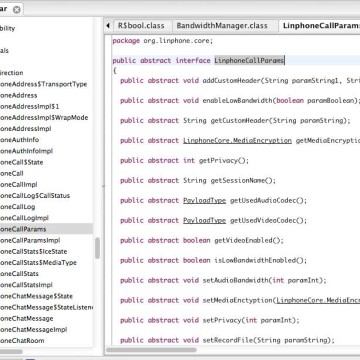Click the getUsedVideoCodec method name
Screen dimensions: 360x360
[x=263, y=221]
